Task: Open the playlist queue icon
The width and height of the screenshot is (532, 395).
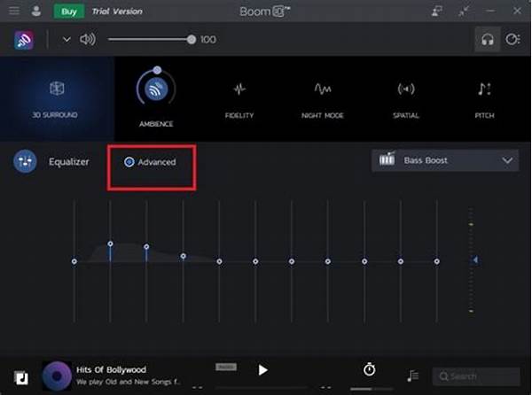Action: tap(413, 376)
